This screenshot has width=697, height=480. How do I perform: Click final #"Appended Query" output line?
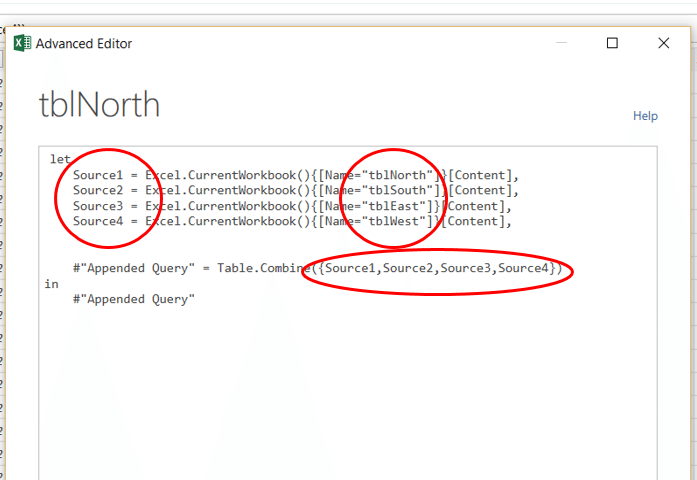(134, 300)
